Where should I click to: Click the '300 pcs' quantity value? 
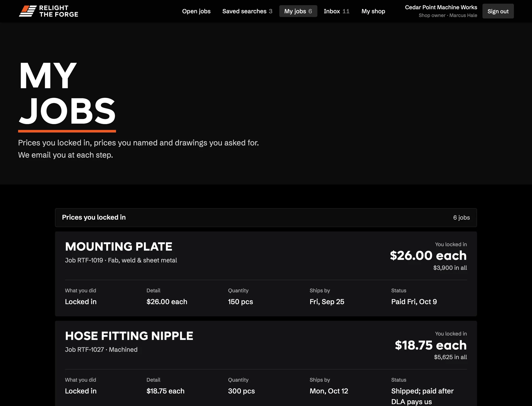click(x=241, y=391)
